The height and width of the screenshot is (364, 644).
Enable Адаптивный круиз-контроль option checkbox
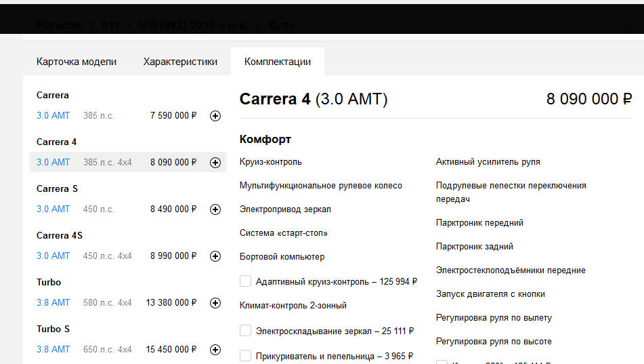pos(245,281)
